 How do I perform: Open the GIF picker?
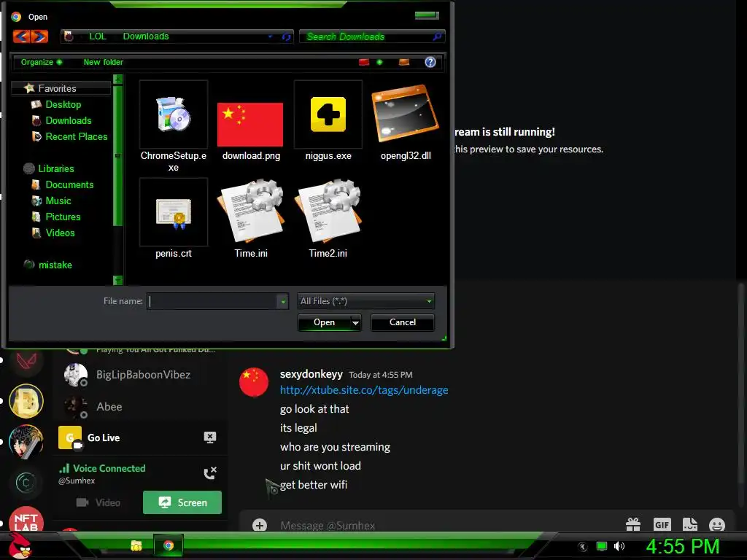pos(662,524)
